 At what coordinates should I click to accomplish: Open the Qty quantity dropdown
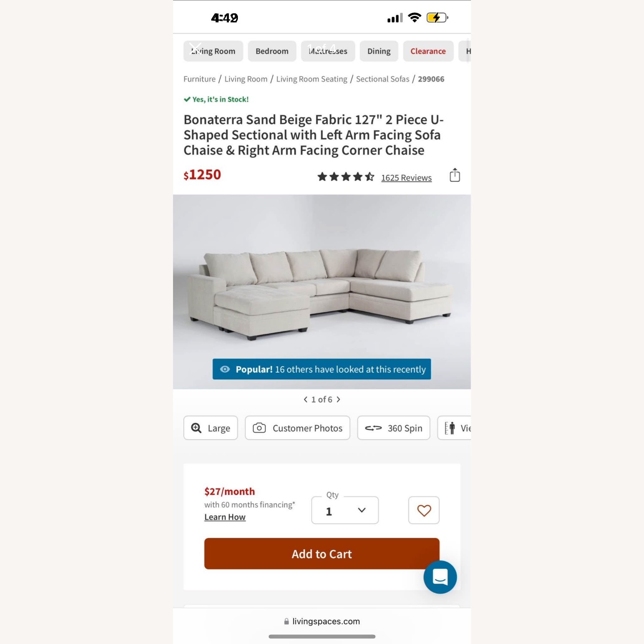345,510
